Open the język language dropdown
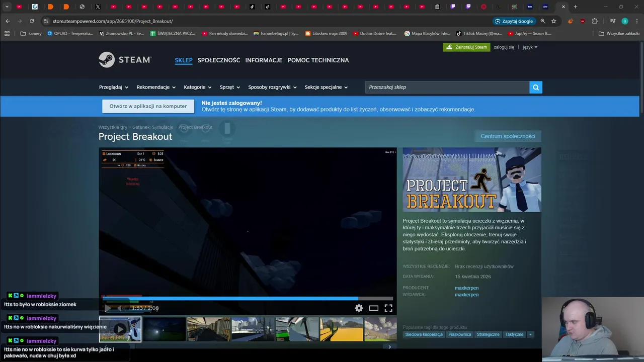Viewport: 644px width, 362px height. [x=530, y=47]
